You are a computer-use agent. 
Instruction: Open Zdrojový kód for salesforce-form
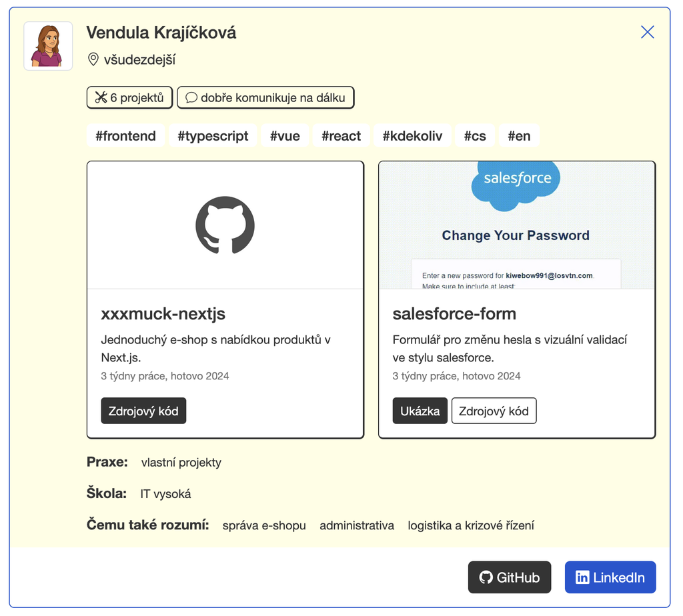(494, 411)
